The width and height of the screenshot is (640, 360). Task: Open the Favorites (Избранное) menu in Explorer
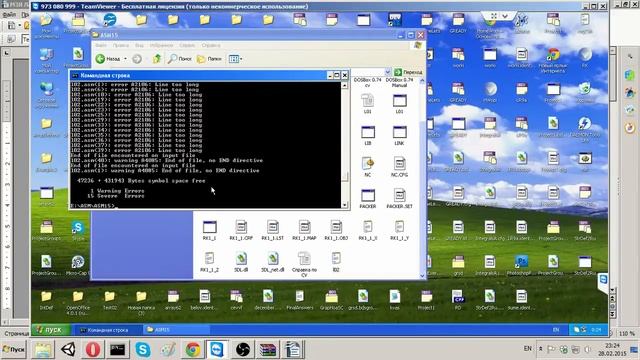click(x=161, y=45)
